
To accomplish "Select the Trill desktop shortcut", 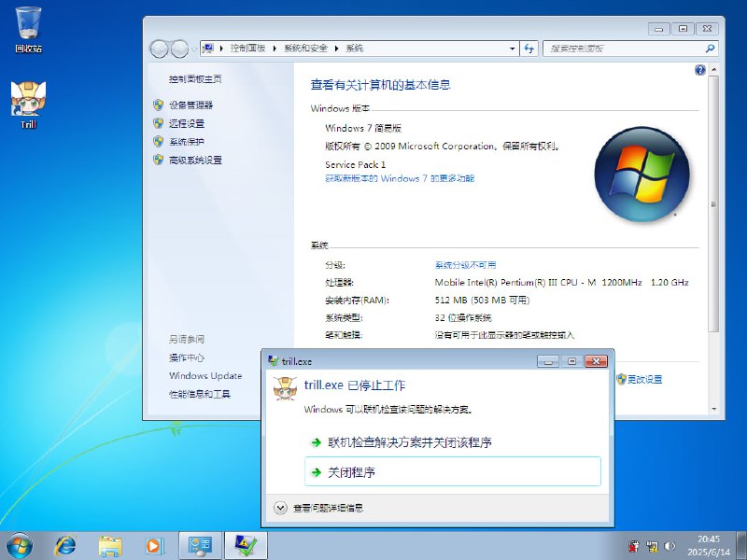I will click(x=28, y=105).
